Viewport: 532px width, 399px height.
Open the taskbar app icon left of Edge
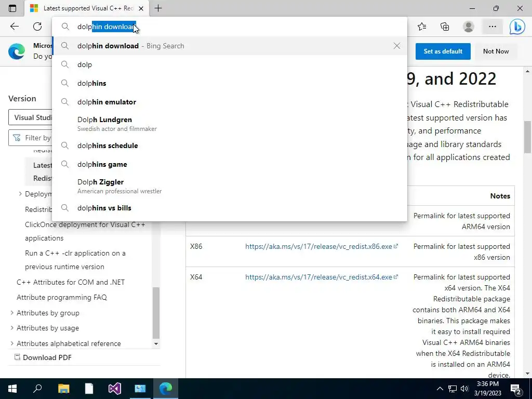pos(140,389)
